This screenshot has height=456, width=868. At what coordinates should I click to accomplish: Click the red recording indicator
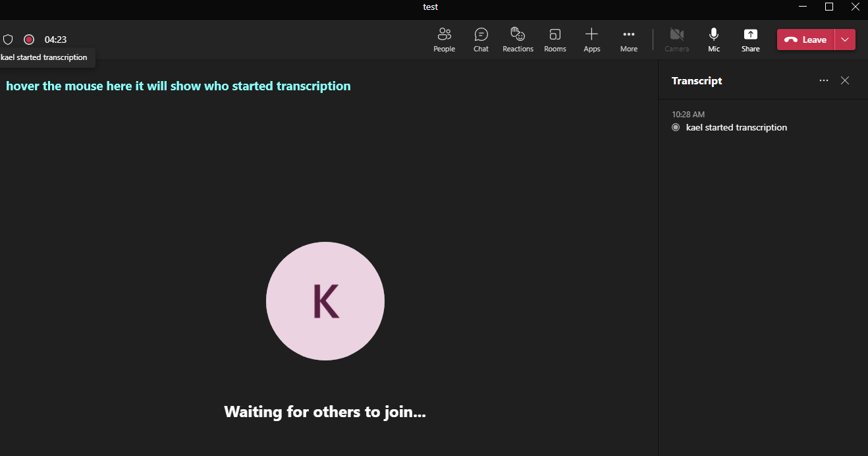(28, 40)
